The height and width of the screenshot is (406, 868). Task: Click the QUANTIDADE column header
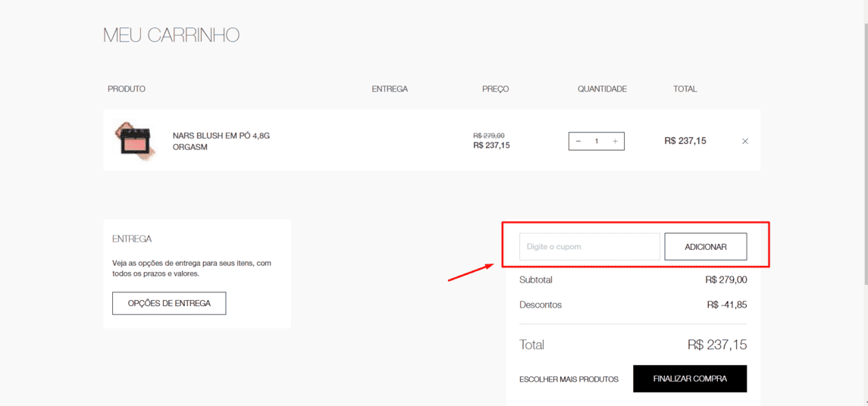tap(602, 89)
